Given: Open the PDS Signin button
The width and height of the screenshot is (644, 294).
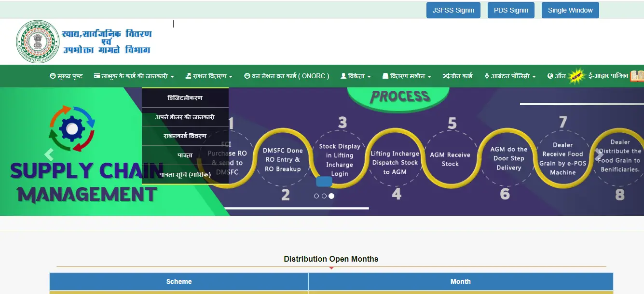Looking at the screenshot, I should pyautogui.click(x=511, y=10).
